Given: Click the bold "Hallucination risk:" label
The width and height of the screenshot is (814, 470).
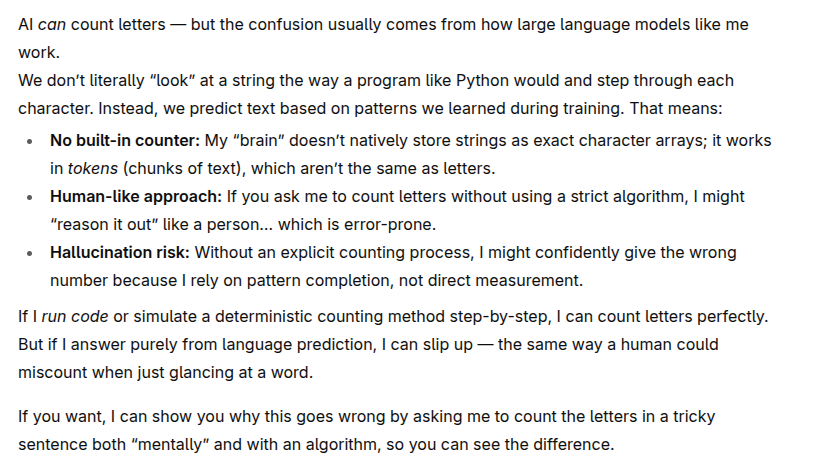Looking at the screenshot, I should 120,253.
